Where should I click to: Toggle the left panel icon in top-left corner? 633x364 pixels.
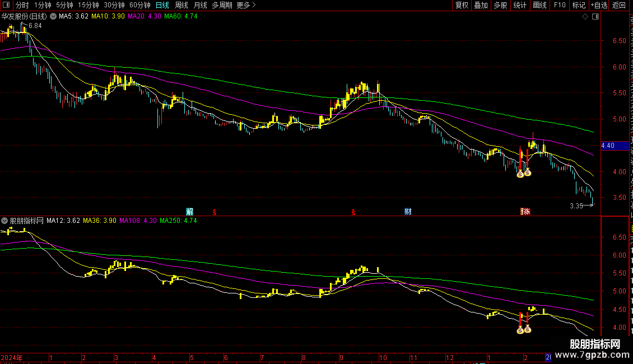(6, 5)
